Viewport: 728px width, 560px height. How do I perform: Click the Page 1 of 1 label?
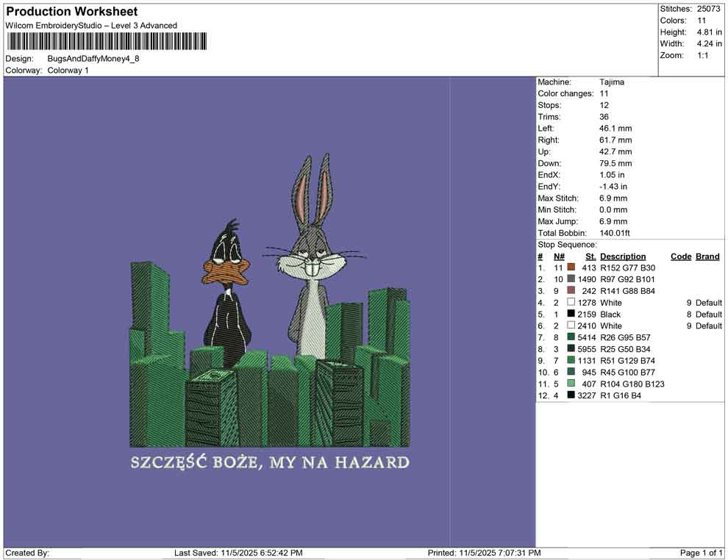699,553
